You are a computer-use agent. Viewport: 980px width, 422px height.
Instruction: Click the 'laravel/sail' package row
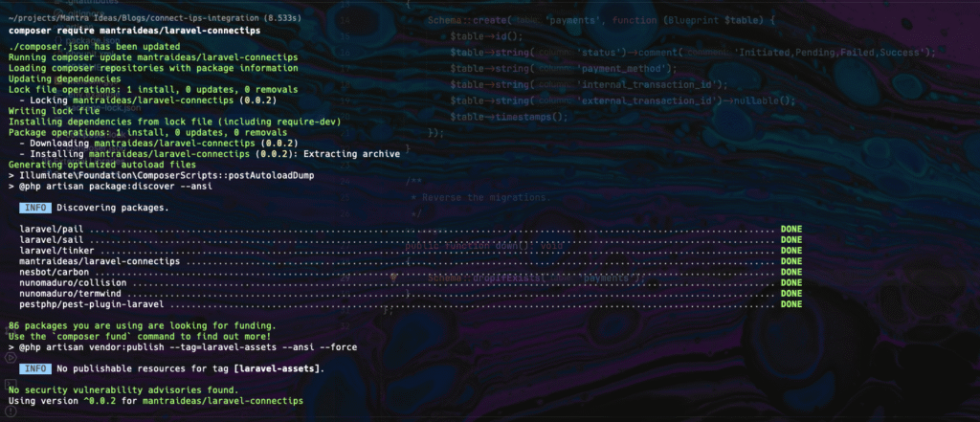(411, 240)
